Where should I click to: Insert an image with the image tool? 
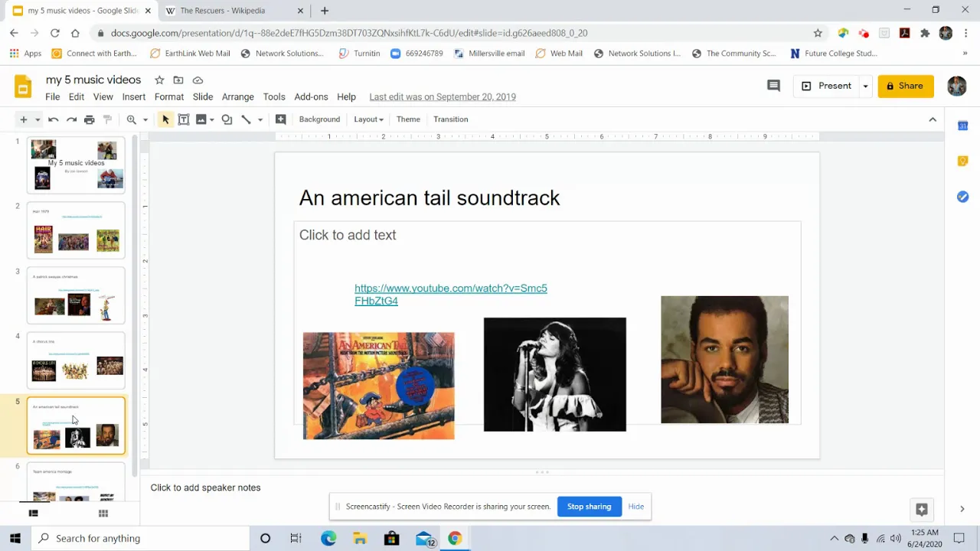coord(201,119)
